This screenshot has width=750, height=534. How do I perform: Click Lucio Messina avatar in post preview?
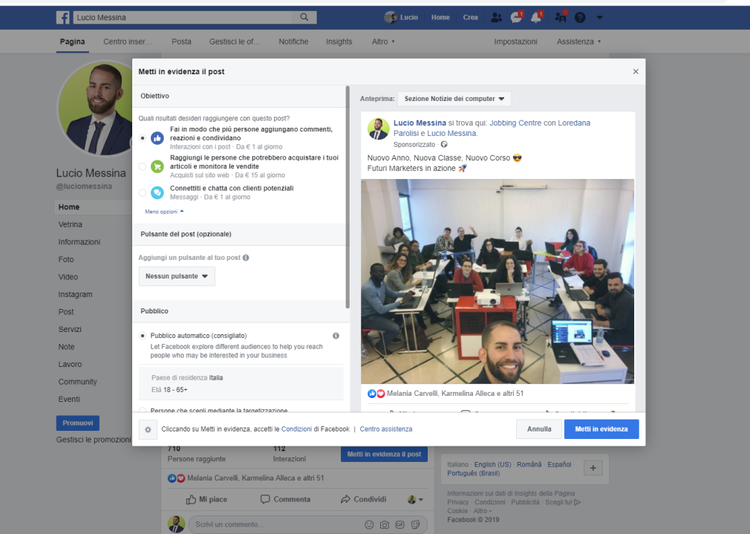pyautogui.click(x=378, y=129)
